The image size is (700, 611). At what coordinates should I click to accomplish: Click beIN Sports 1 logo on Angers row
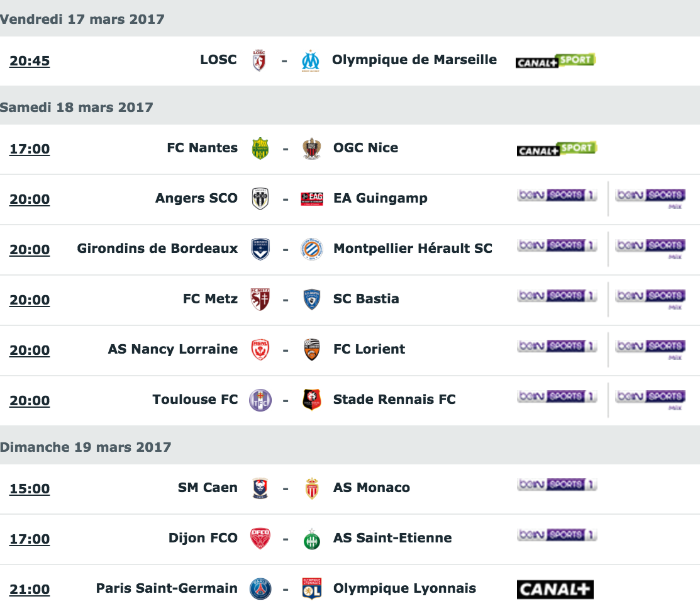click(x=557, y=195)
